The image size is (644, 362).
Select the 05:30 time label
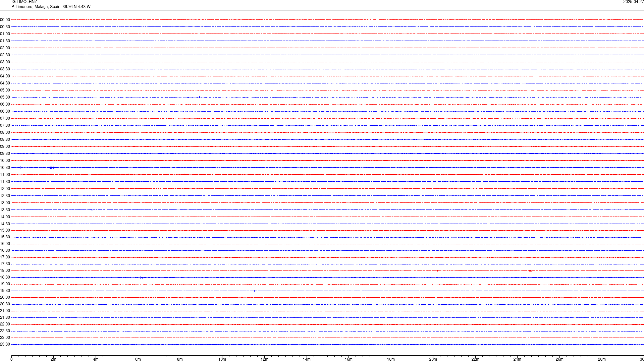tap(5, 97)
